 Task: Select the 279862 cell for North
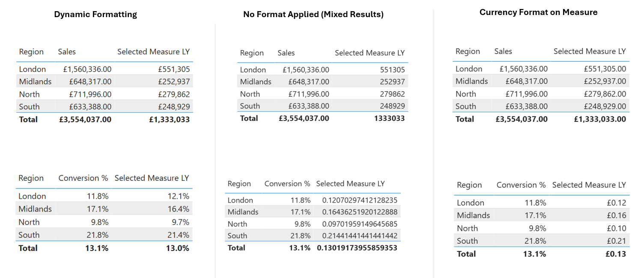pos(392,94)
